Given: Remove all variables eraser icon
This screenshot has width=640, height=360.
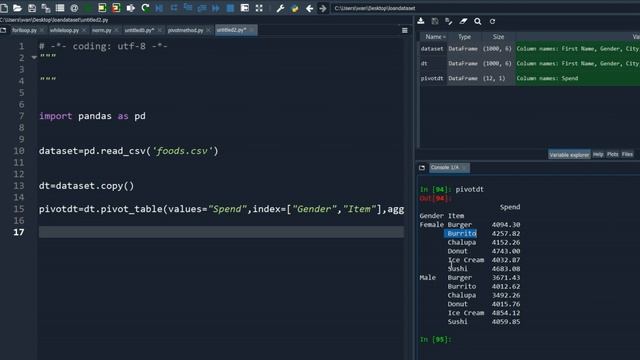Looking at the screenshot, I should [x=463, y=21].
